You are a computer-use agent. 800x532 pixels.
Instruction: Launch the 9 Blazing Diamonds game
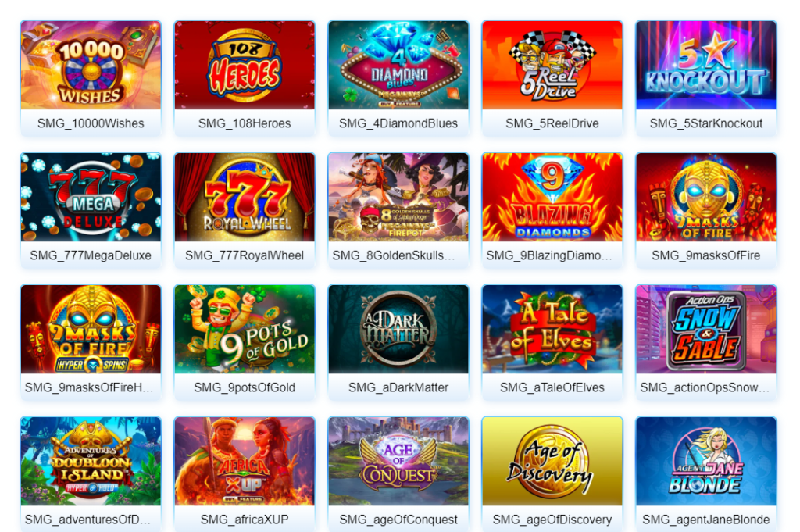click(552, 198)
